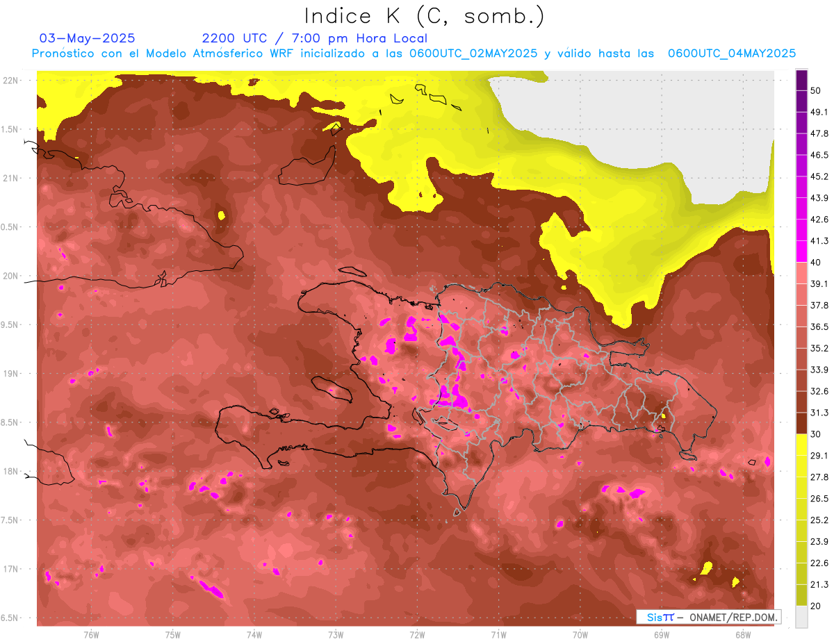Click the dark brown swatch between 30 and 31.3
This screenshot has width=834, height=644.
point(801,423)
